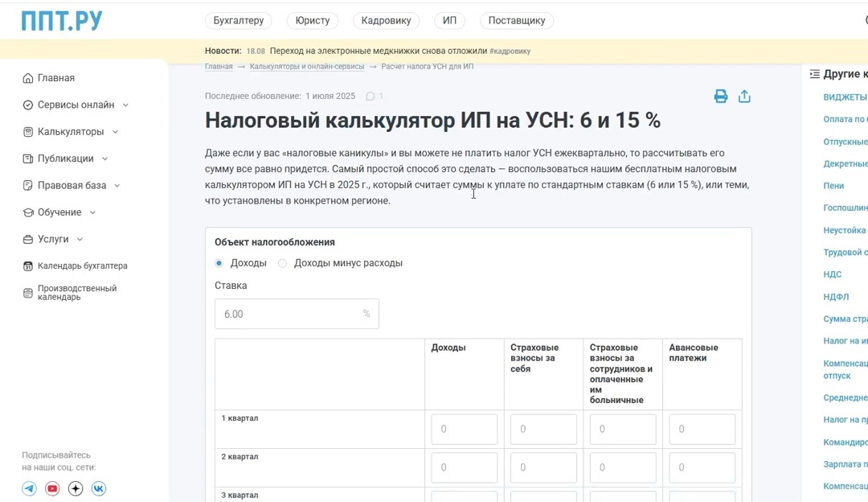Click the 1 квартал Доходы input
Image resolution: width=868 pixels, height=502 pixels.
[x=464, y=429]
